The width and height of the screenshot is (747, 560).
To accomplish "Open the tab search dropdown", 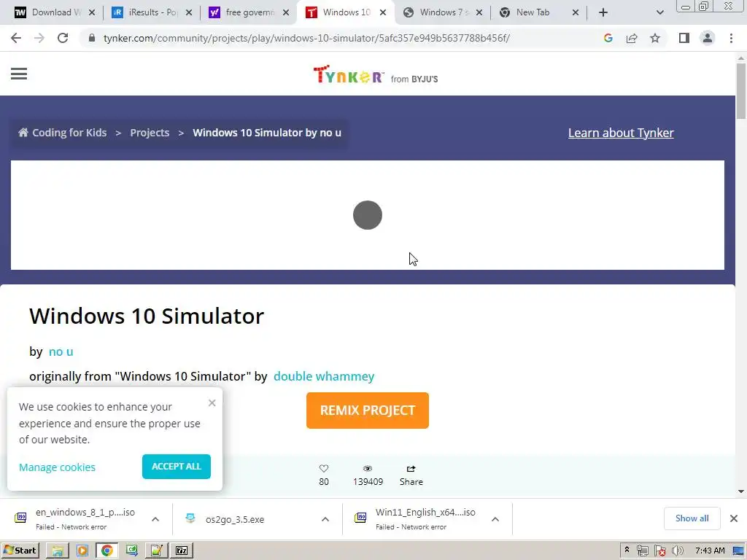I will pyautogui.click(x=659, y=12).
